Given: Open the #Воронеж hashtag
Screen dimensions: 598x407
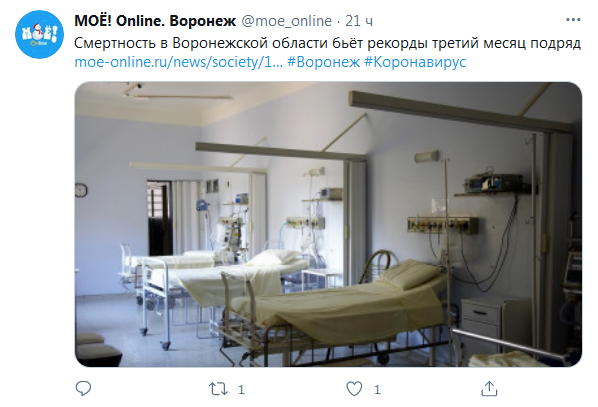Looking at the screenshot, I should coord(323,62).
